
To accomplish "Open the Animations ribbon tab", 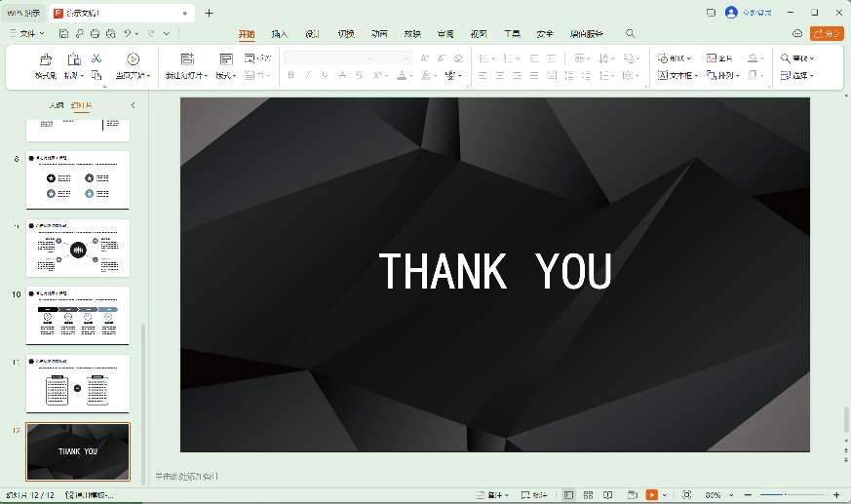I will tap(379, 34).
